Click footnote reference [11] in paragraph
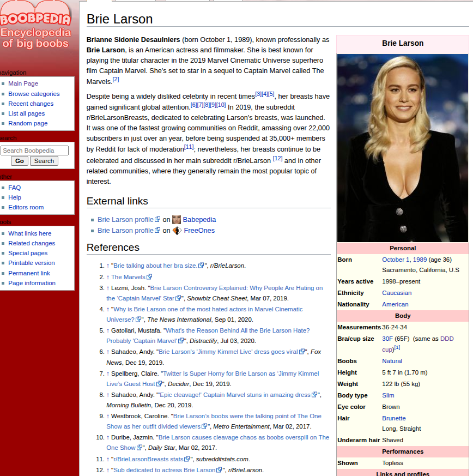This screenshot has height=476, width=473. click(x=189, y=147)
